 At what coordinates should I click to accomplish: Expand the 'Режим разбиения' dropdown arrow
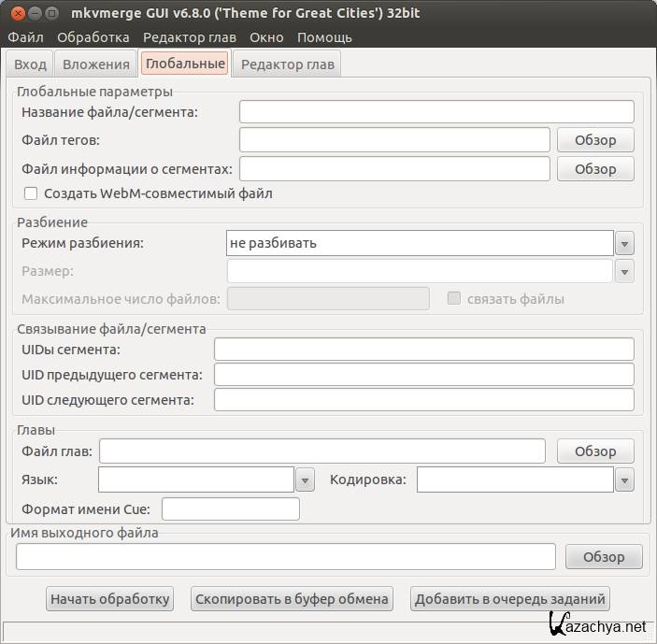click(624, 243)
